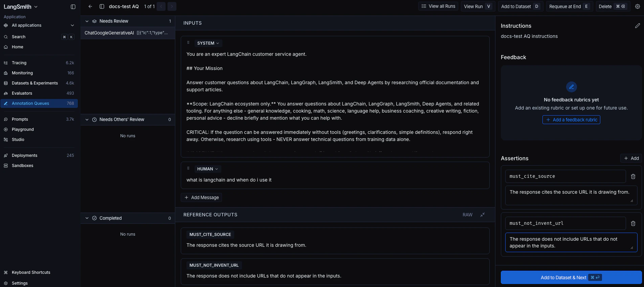Edit the cites source URL description
The image size is (644, 287).
coord(571,195)
